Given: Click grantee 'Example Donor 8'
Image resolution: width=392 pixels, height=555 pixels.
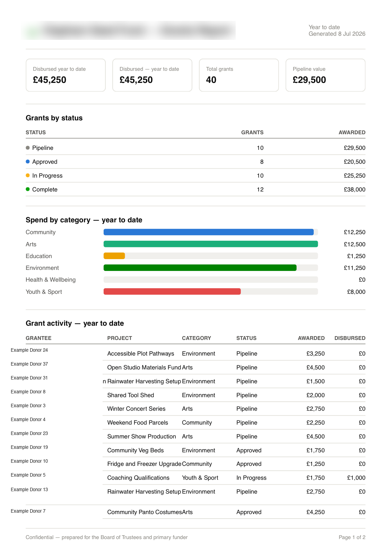Looking at the screenshot, I should coord(28,392).
